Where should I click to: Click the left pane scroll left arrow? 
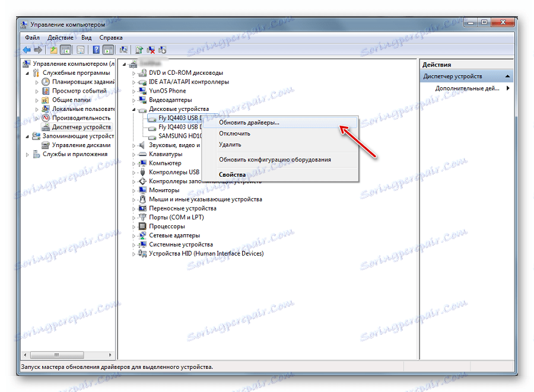point(25,355)
